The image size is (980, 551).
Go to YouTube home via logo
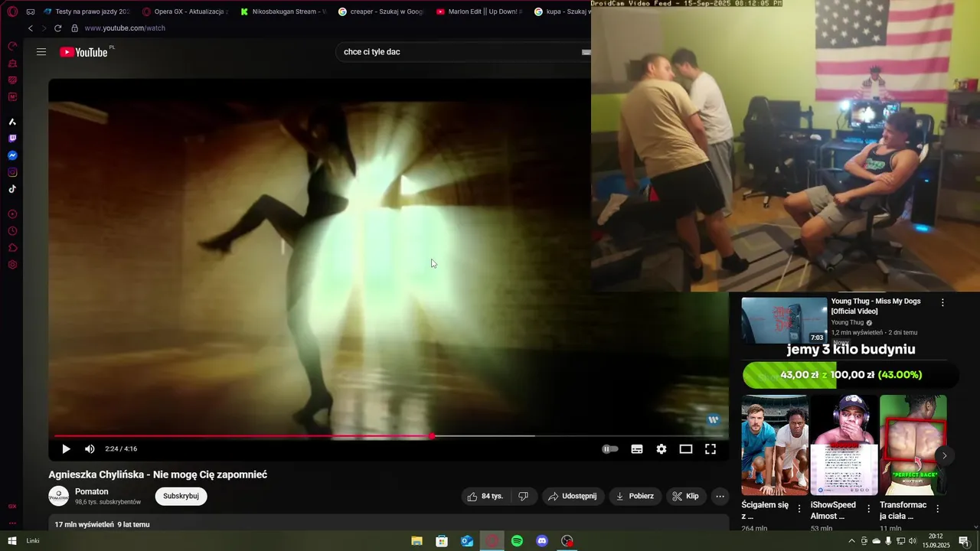click(x=84, y=52)
